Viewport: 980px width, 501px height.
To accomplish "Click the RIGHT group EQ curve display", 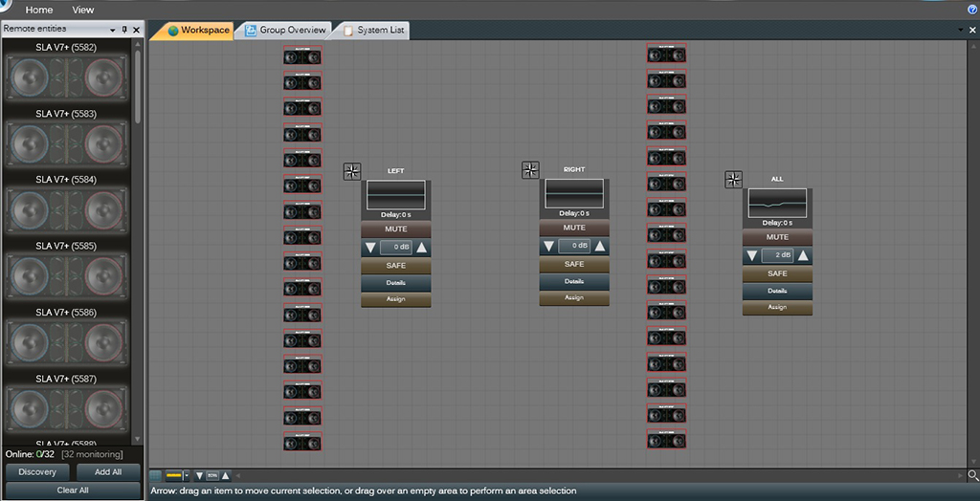I will [574, 194].
